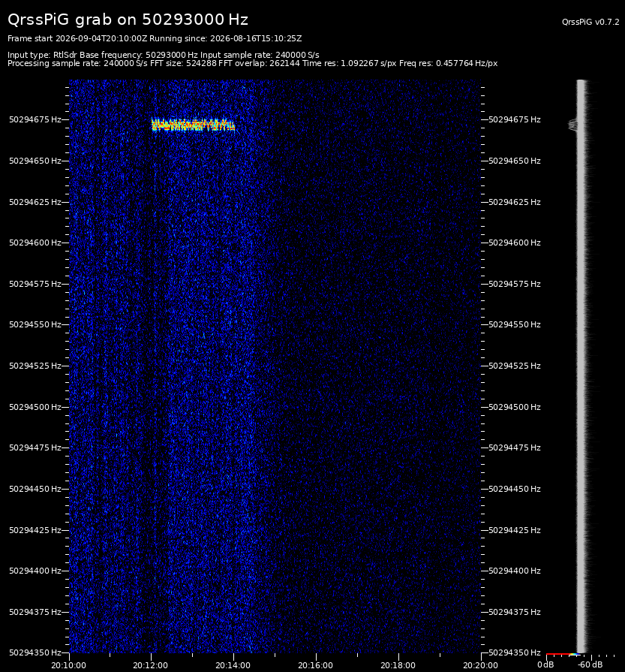
Task: Click the 20:20:00 end time label
Action: (x=480, y=665)
